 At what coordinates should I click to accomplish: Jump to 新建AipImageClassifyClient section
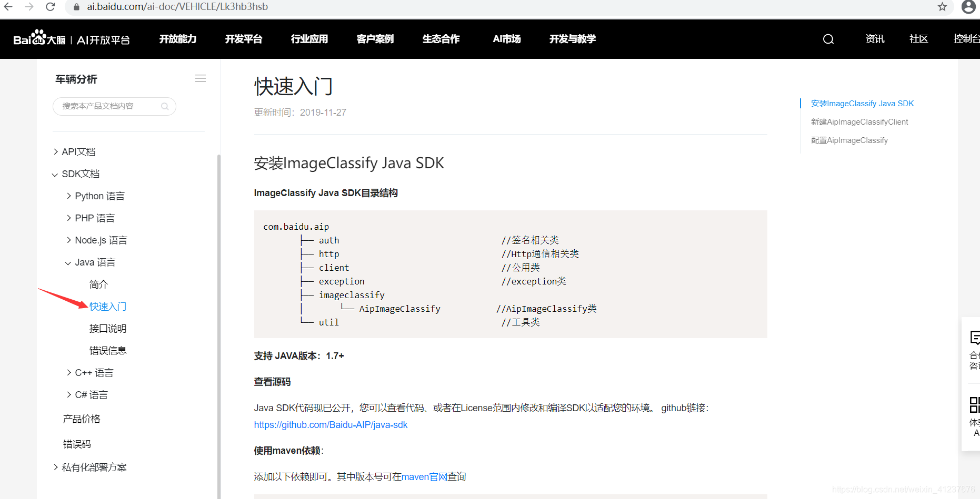tap(859, 122)
